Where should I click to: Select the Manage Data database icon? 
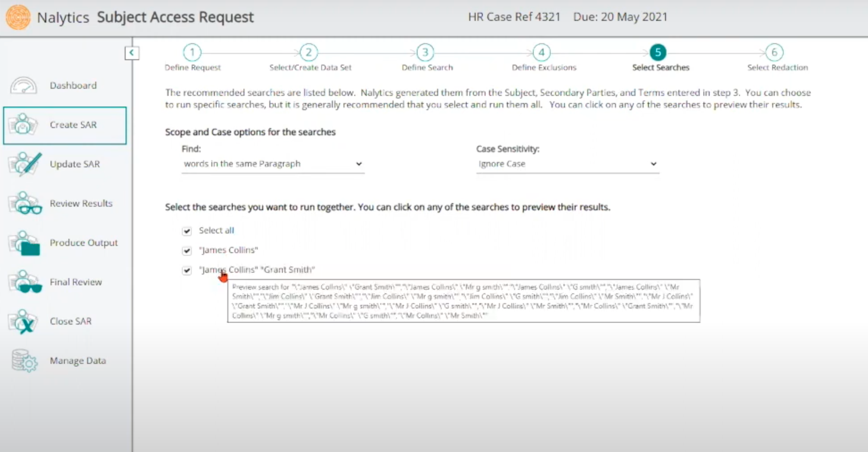point(24,360)
